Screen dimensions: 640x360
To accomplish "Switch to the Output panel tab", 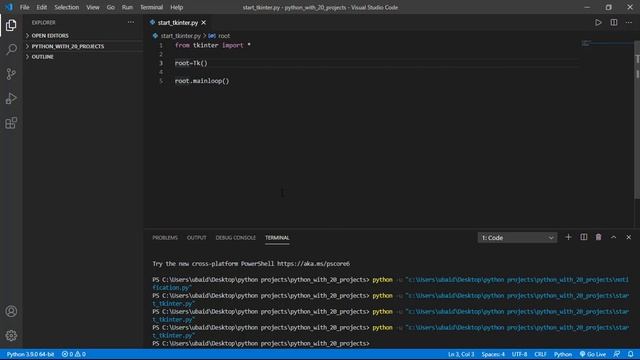I will [197, 238].
